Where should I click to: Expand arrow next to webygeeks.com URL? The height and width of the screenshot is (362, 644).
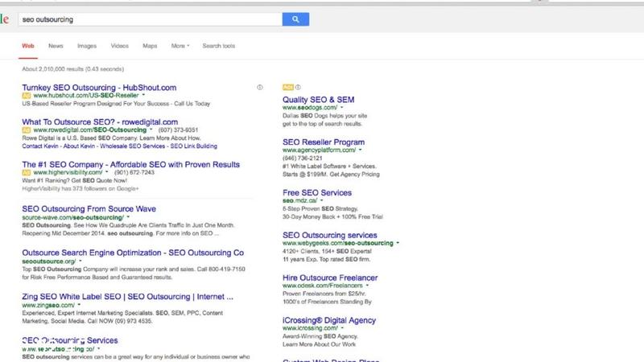coord(398,243)
